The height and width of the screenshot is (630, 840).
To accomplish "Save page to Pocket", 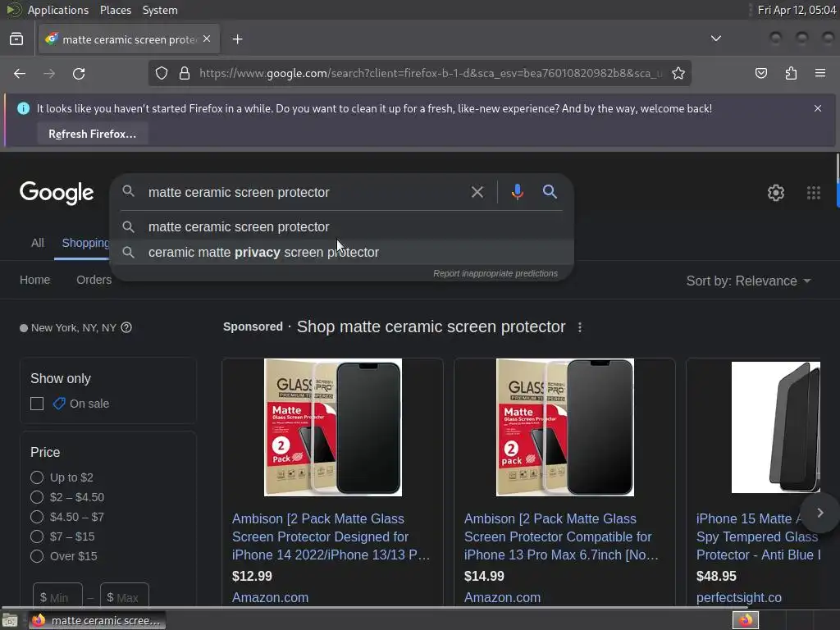I will 760,73.
